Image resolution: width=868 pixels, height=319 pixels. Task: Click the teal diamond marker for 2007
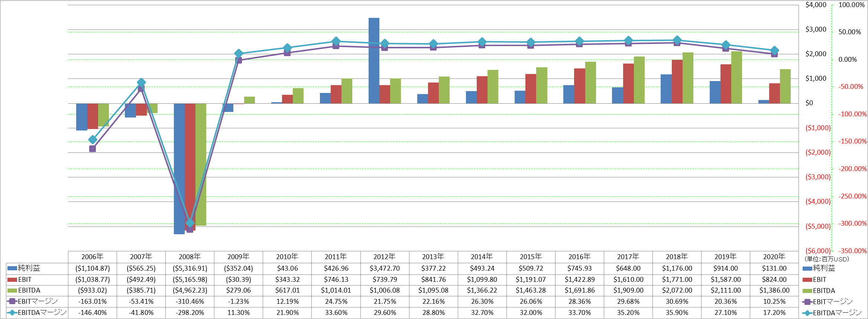[x=141, y=83]
